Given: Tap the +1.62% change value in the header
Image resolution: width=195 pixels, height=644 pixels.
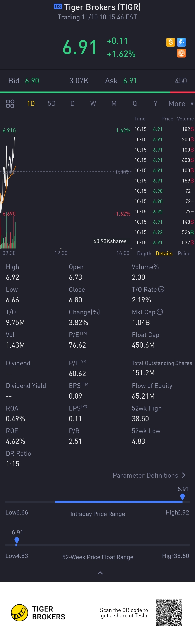Looking at the screenshot, I should 121,54.
